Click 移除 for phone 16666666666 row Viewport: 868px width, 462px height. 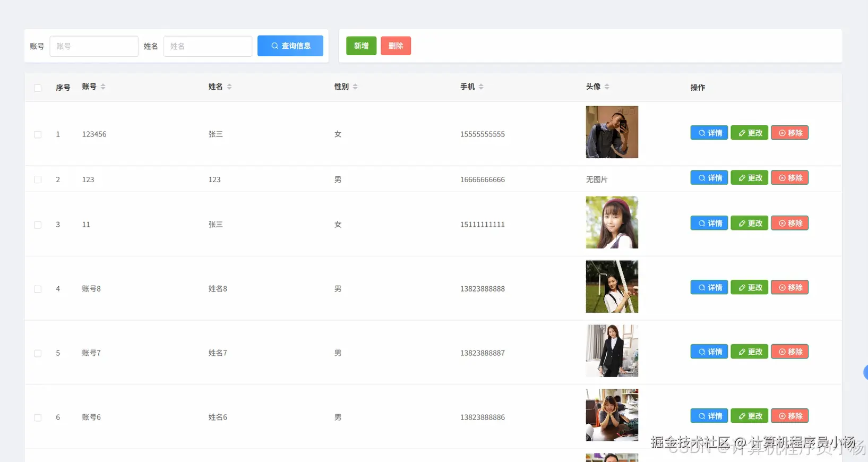tap(790, 177)
